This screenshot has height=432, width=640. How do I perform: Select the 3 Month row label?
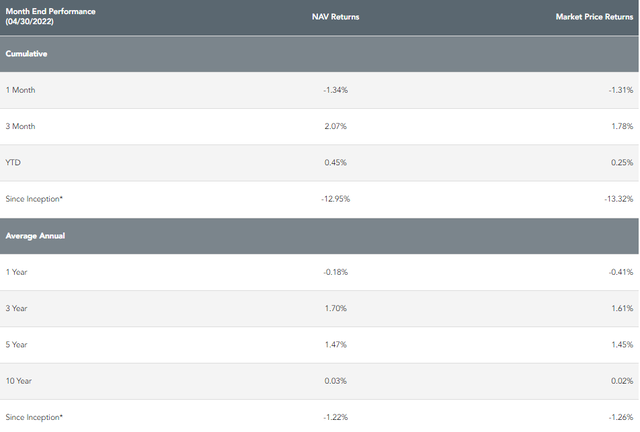coord(24,126)
